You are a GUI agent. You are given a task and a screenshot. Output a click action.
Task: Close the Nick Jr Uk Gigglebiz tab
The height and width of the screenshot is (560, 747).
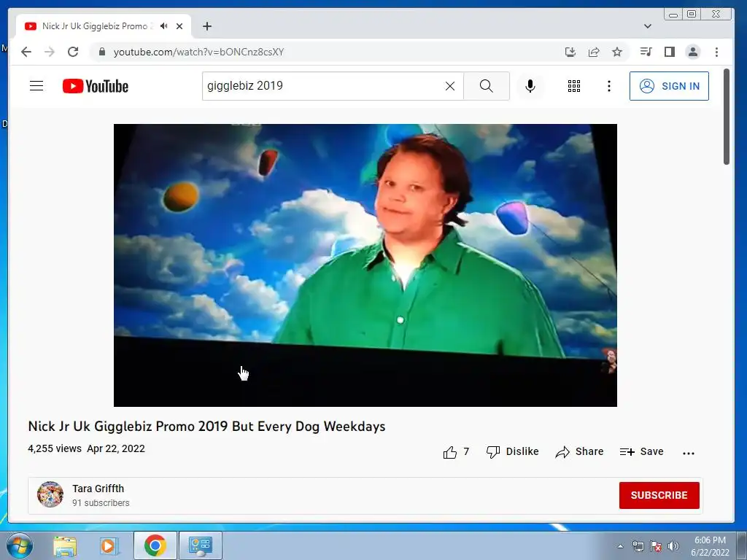point(179,26)
